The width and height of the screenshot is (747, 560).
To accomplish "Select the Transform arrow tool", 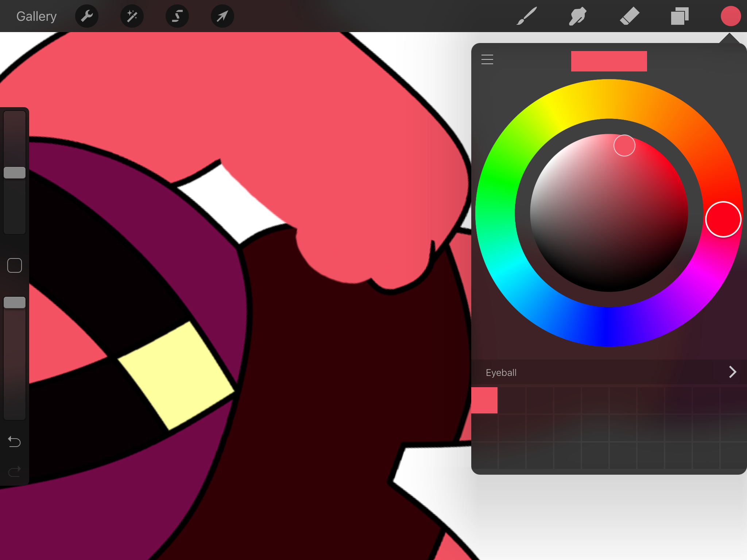I will (x=222, y=16).
